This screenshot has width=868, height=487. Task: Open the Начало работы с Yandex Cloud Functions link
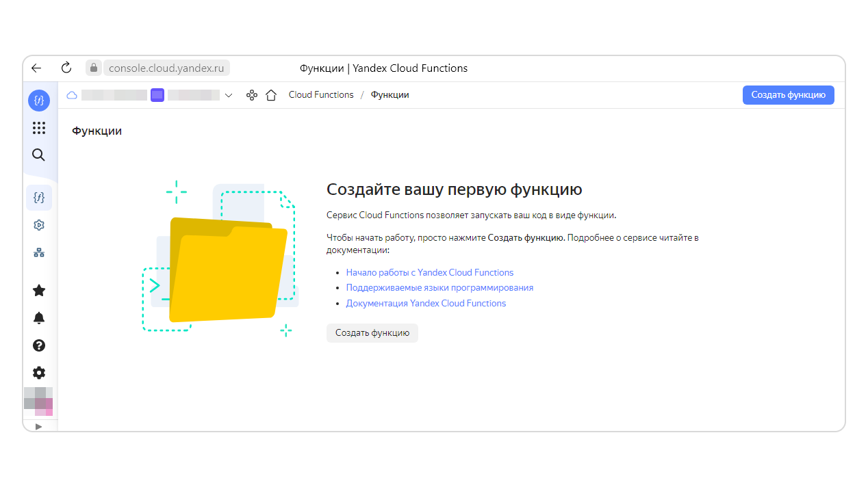tap(430, 272)
